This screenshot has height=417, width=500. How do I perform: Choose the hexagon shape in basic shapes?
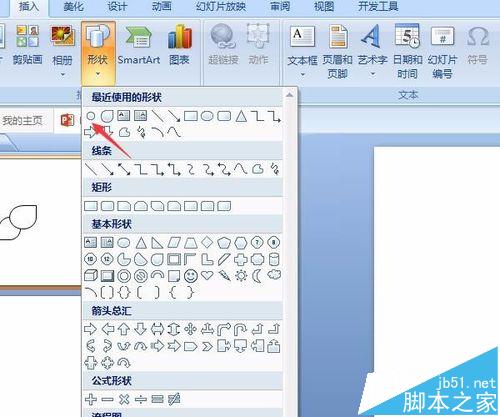pos(241,242)
